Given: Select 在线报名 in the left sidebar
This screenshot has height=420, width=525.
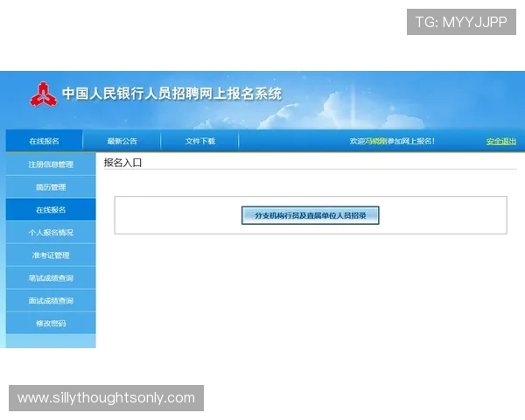Looking at the screenshot, I should (51, 210).
